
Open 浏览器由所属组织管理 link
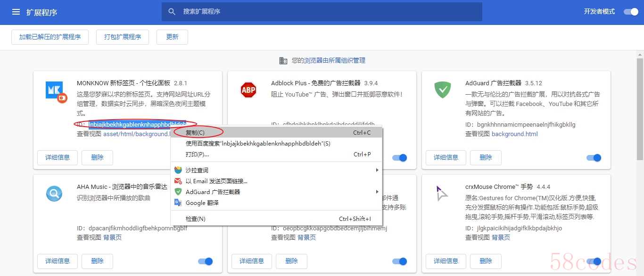(x=335, y=60)
